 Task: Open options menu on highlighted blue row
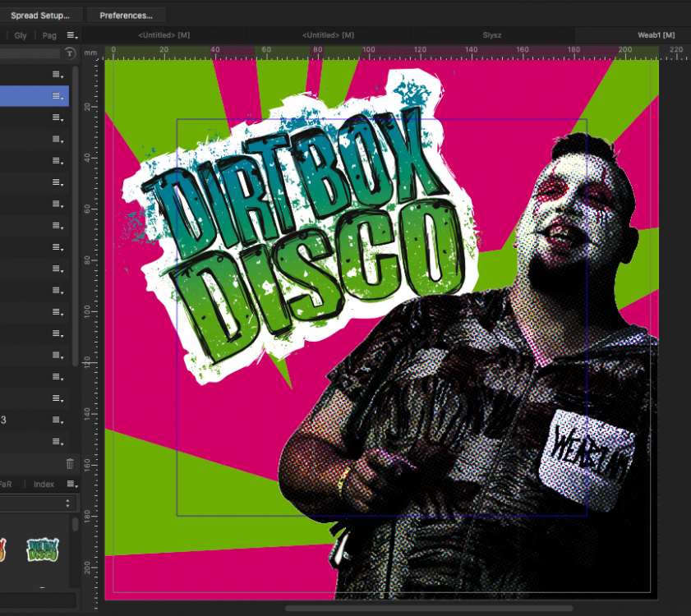click(x=58, y=96)
